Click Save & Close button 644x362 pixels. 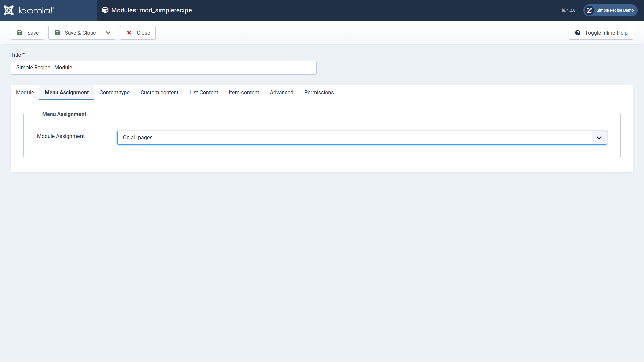[74, 33]
